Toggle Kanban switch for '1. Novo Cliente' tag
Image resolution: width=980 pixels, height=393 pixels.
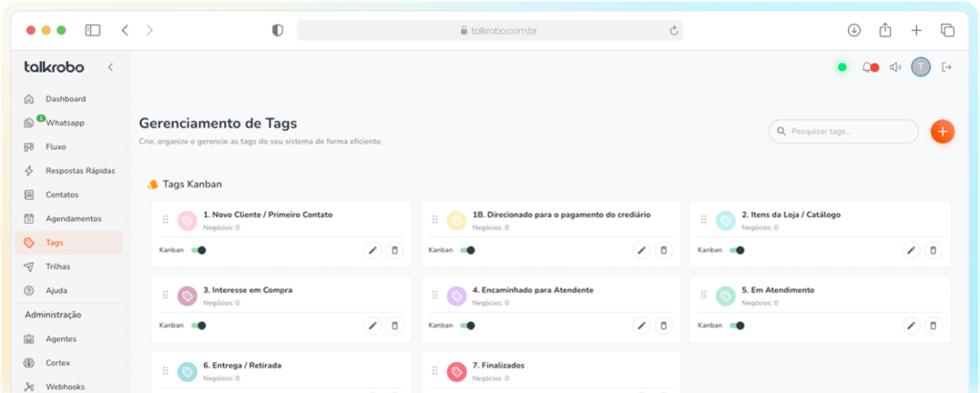pos(198,250)
